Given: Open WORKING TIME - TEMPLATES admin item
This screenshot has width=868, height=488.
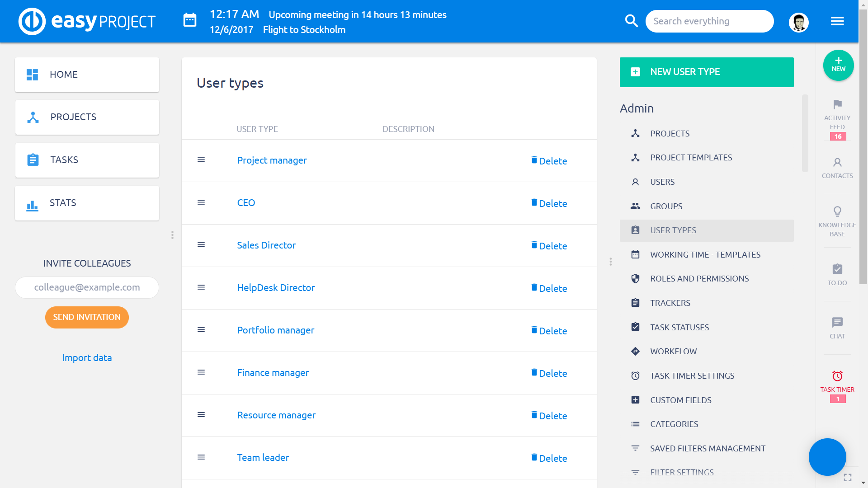Looking at the screenshot, I should (x=707, y=255).
